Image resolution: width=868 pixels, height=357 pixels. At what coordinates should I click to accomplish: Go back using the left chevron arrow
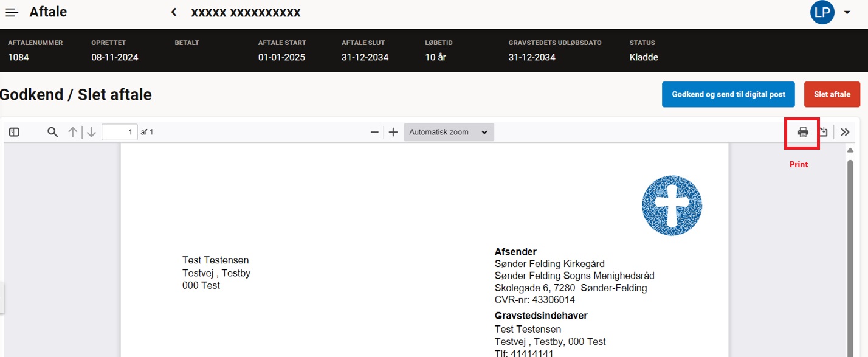point(174,12)
